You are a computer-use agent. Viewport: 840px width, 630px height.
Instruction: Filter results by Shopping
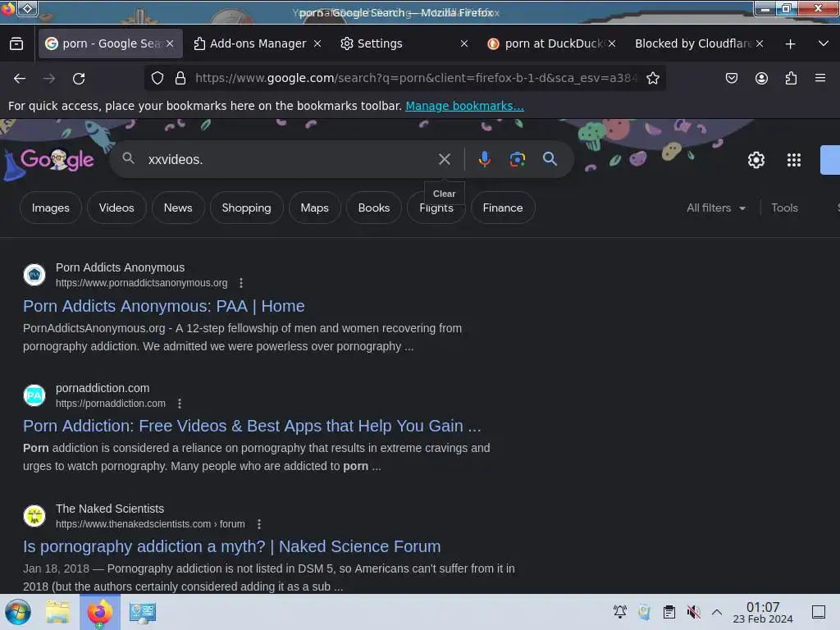pos(246,208)
